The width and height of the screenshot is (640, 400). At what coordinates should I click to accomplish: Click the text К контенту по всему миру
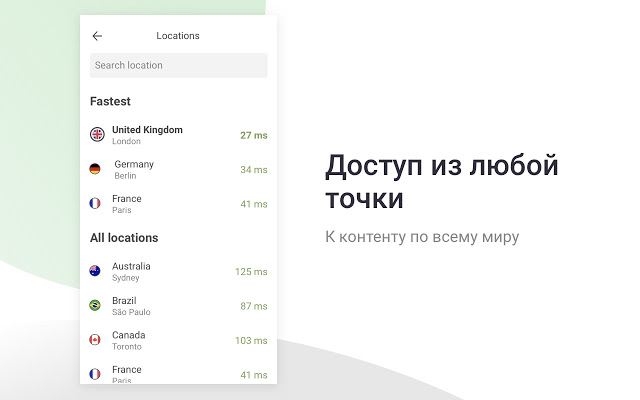point(422,237)
